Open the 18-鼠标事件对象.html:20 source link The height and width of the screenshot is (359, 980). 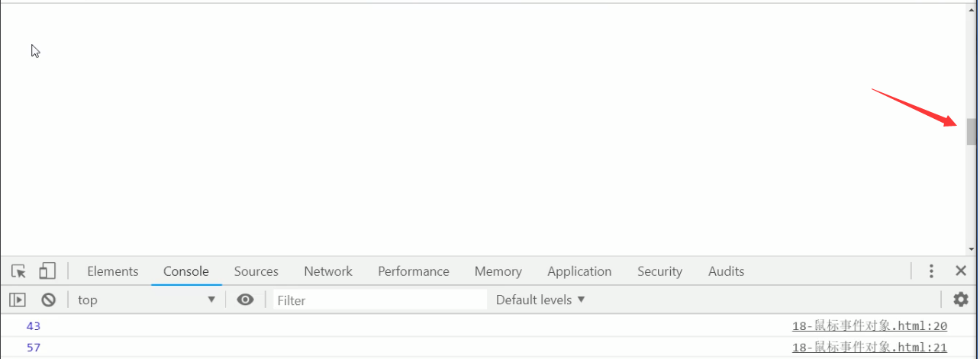coord(869,326)
